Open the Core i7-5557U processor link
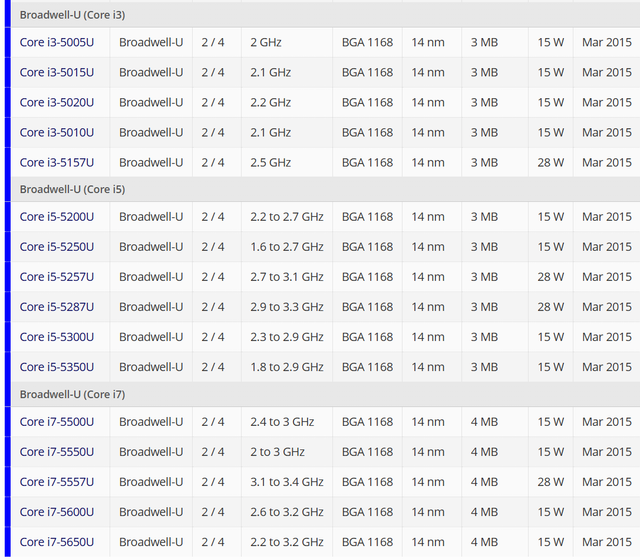The height and width of the screenshot is (560, 640). pyautogui.click(x=57, y=482)
